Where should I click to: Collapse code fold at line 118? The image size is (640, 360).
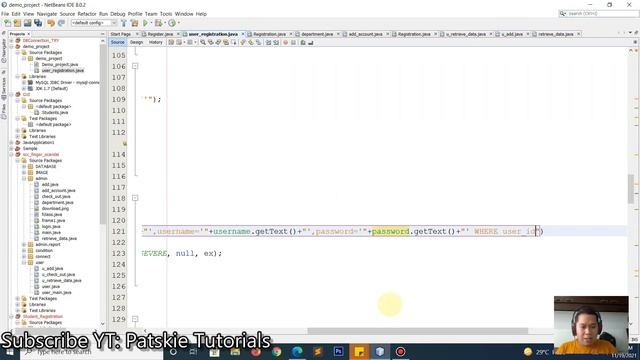pyautogui.click(x=135, y=198)
